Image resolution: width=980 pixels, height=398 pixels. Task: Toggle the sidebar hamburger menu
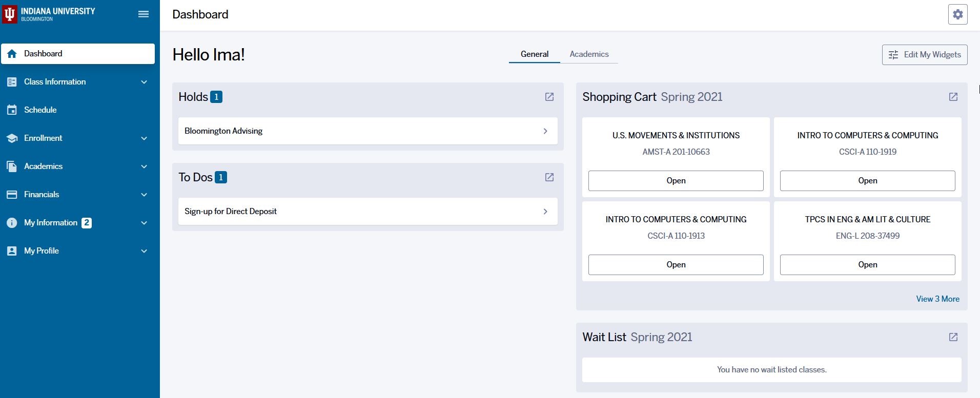[144, 14]
